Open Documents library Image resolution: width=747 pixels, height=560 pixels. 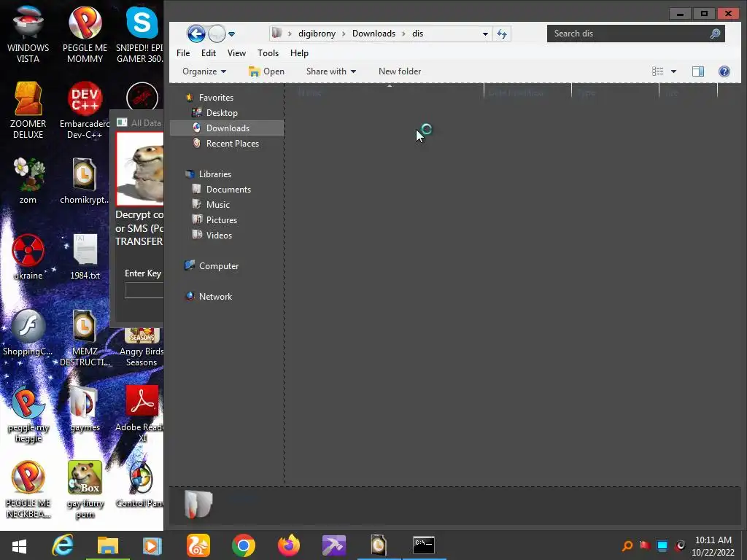(x=228, y=190)
